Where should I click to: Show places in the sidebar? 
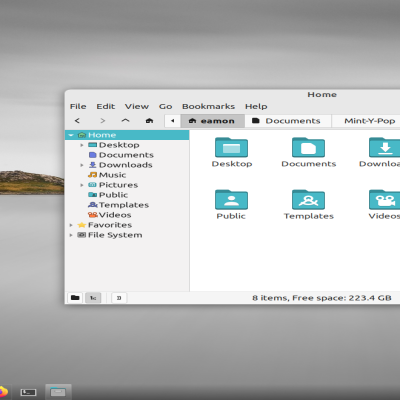point(75,298)
